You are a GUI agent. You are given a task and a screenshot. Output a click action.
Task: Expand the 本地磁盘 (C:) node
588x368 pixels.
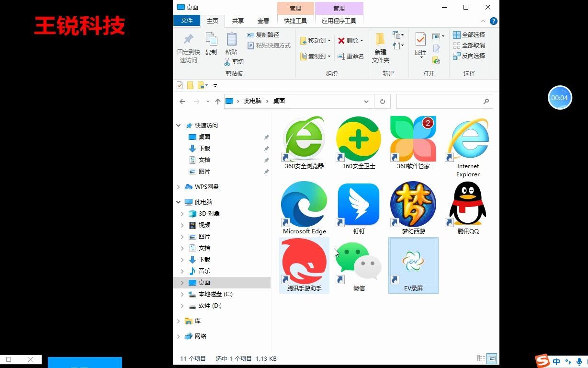[182, 294]
